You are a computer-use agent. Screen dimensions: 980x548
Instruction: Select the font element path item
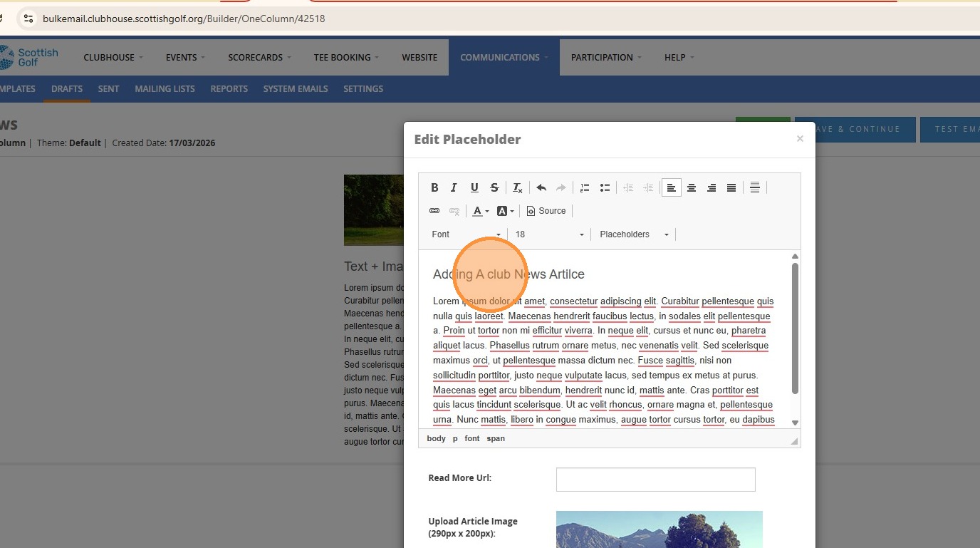pos(472,438)
